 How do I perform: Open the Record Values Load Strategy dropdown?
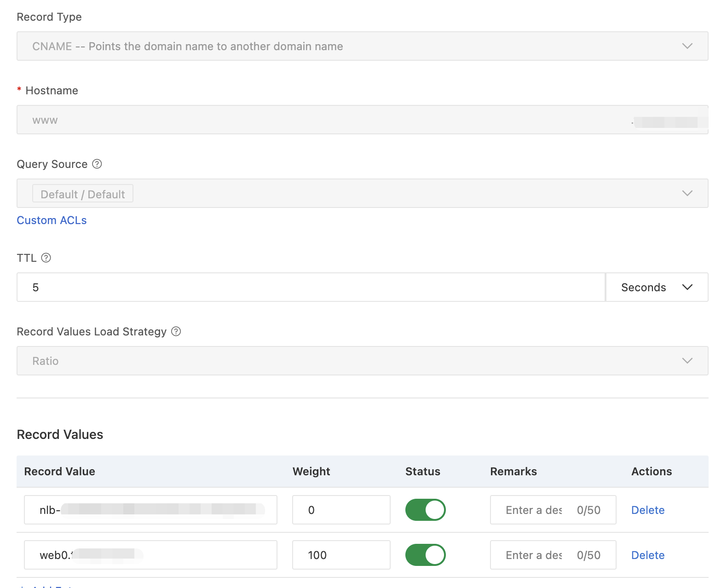(x=362, y=361)
